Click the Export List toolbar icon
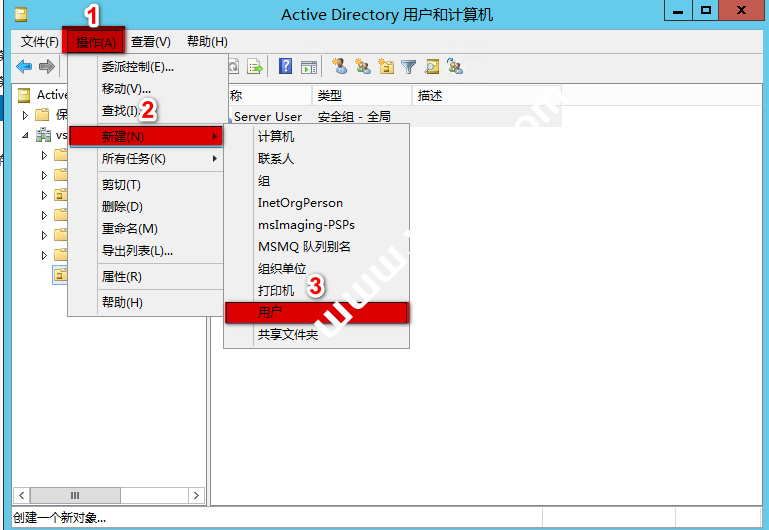The image size is (769, 530). (255, 66)
